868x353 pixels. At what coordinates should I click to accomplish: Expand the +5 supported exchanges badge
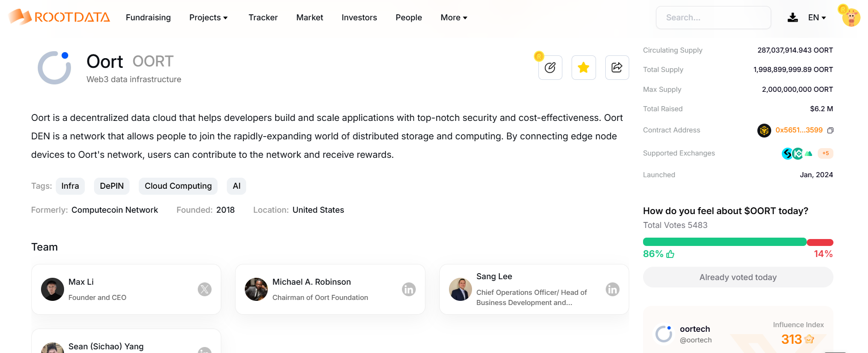[825, 153]
